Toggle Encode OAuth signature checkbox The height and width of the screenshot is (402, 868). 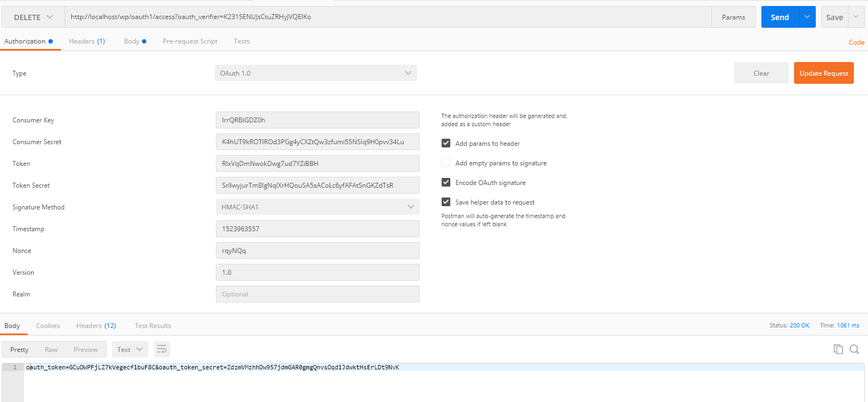pos(446,182)
